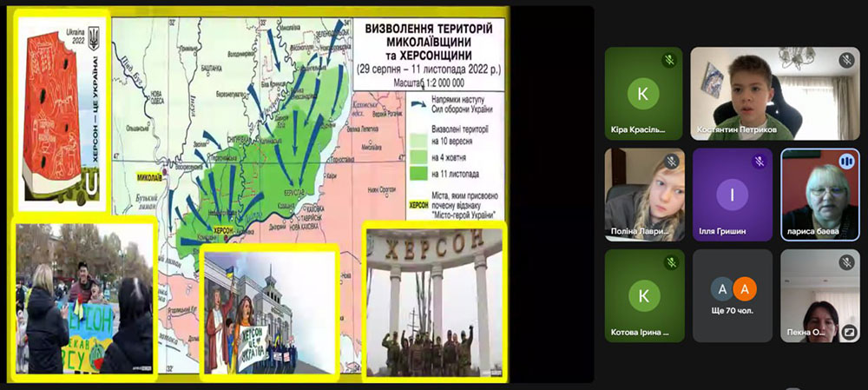The height and width of the screenshot is (390, 868).
Task: Select Поліна Лаври's video feed
Action: coord(643,195)
